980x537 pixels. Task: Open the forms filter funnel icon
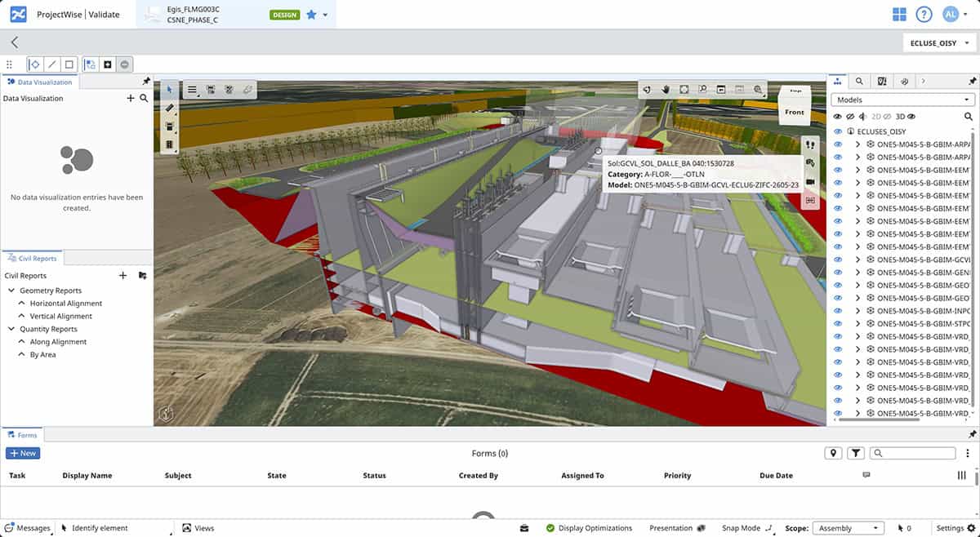point(855,453)
